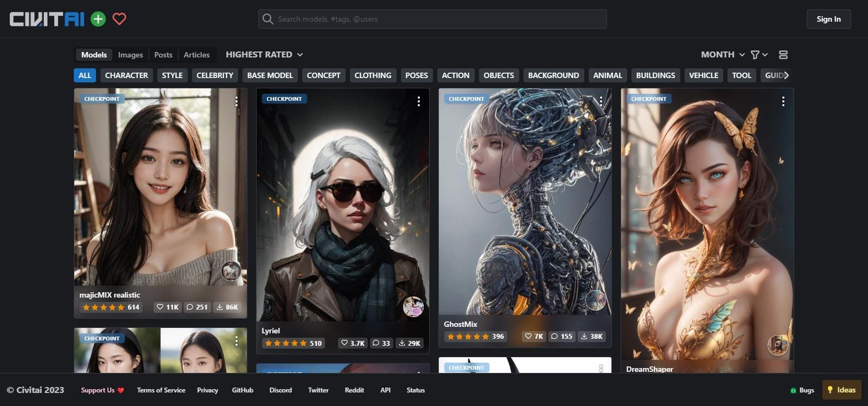Image resolution: width=868 pixels, height=406 pixels.
Task: Toggle the ACTION category filter
Action: 456,75
